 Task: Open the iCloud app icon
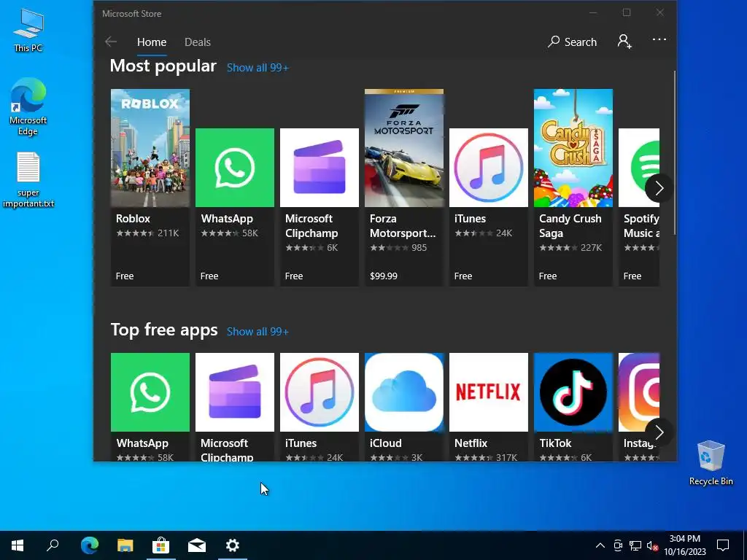coord(404,392)
